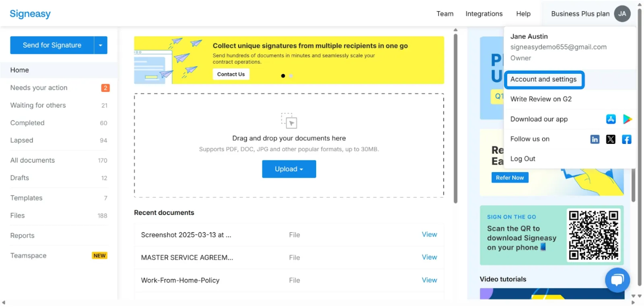The height and width of the screenshot is (307, 644).
Task: Open the Help navigation item
Action: pos(523,14)
